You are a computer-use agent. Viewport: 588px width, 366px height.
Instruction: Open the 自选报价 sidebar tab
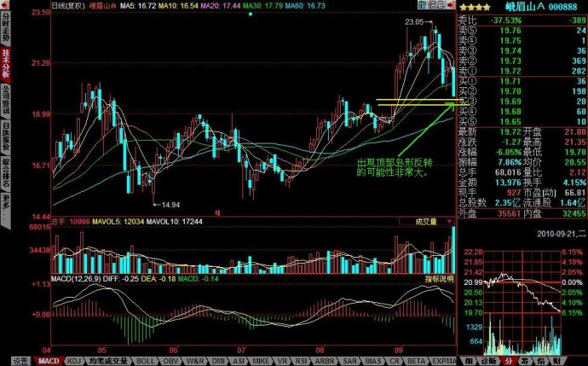coord(6,137)
